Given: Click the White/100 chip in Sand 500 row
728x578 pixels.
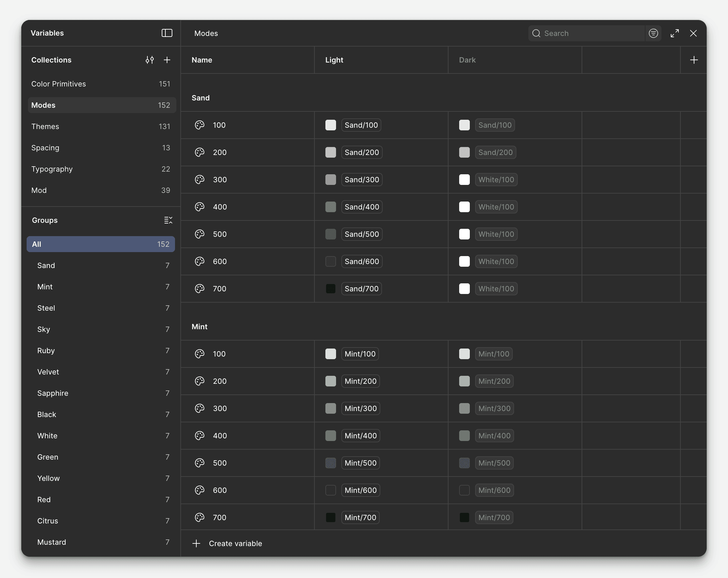Looking at the screenshot, I should click(x=496, y=234).
